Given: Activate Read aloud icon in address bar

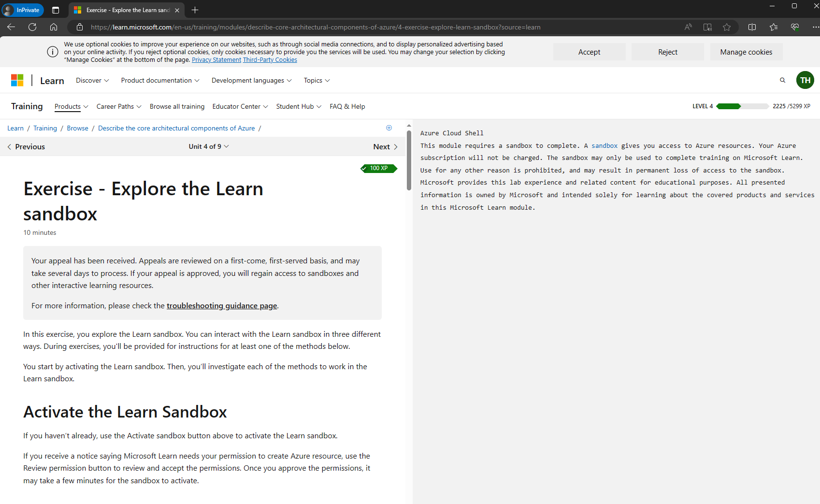Looking at the screenshot, I should pos(688,27).
